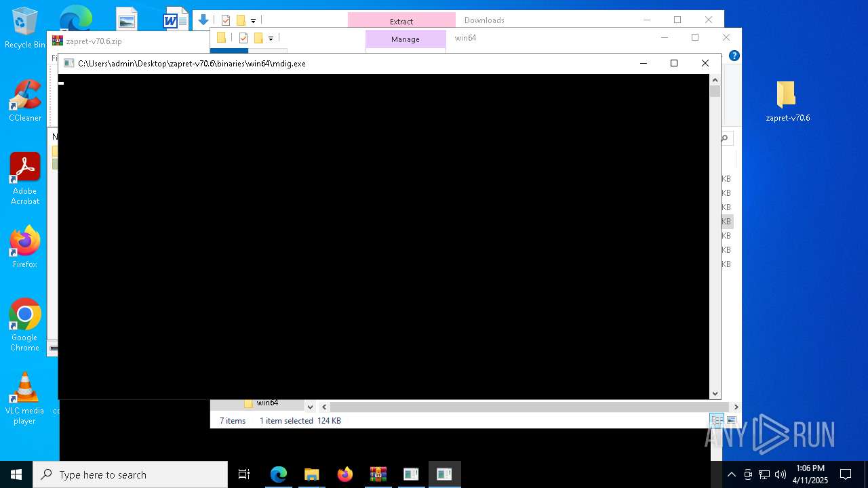Launch Firefox from desktop shortcut
The width and height of the screenshot is (868, 488).
coord(24,247)
